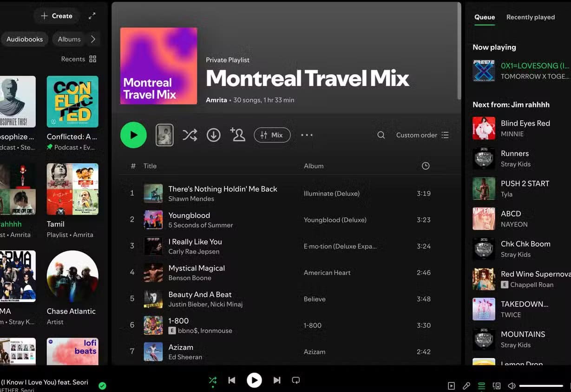Open the Mix button
Viewport: 571px width, 392px height.
coord(272,135)
